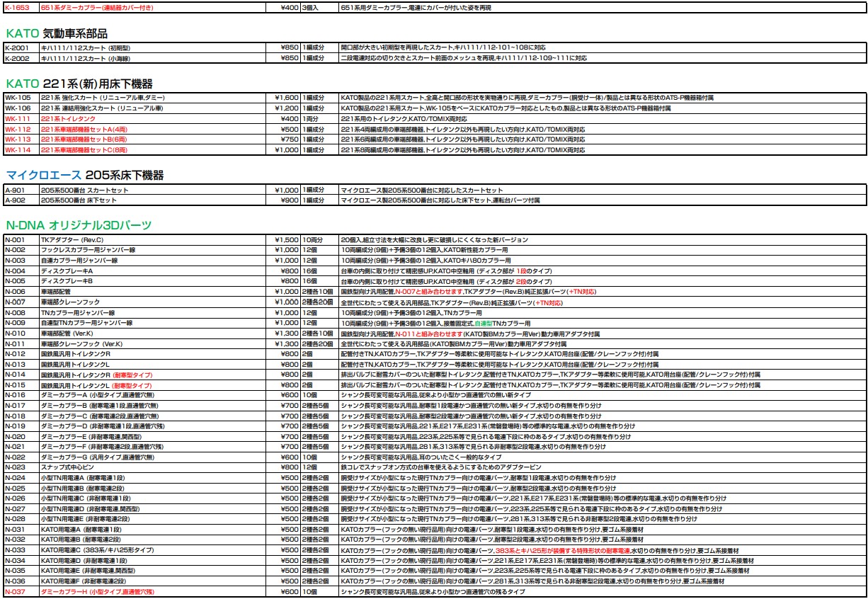The width and height of the screenshot is (868, 599).
Task: Click 'ダミーカプラーD' product name
Action: 64,426
